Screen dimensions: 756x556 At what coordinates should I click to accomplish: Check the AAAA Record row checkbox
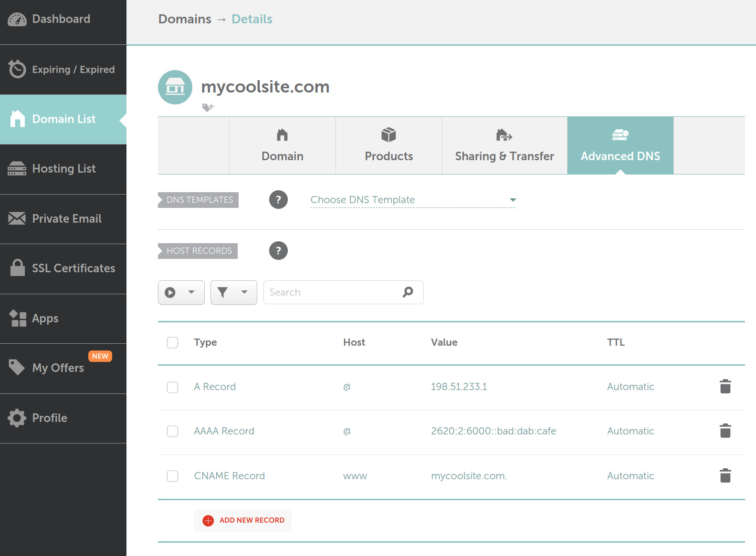(x=172, y=431)
